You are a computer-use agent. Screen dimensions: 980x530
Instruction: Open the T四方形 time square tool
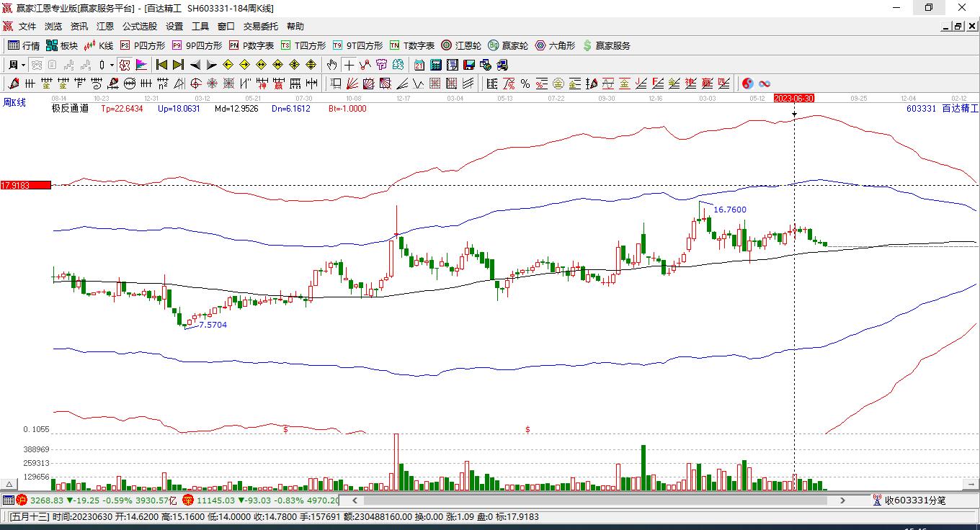click(303, 45)
